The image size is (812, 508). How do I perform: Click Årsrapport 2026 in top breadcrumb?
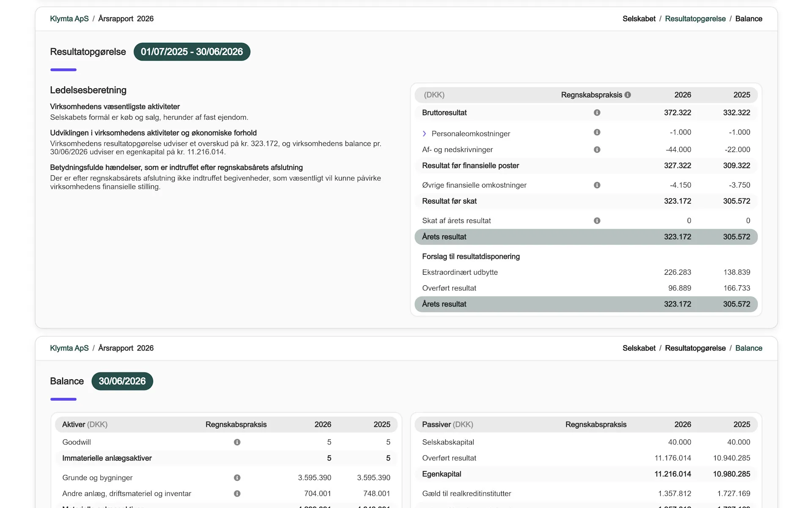pyautogui.click(x=126, y=19)
